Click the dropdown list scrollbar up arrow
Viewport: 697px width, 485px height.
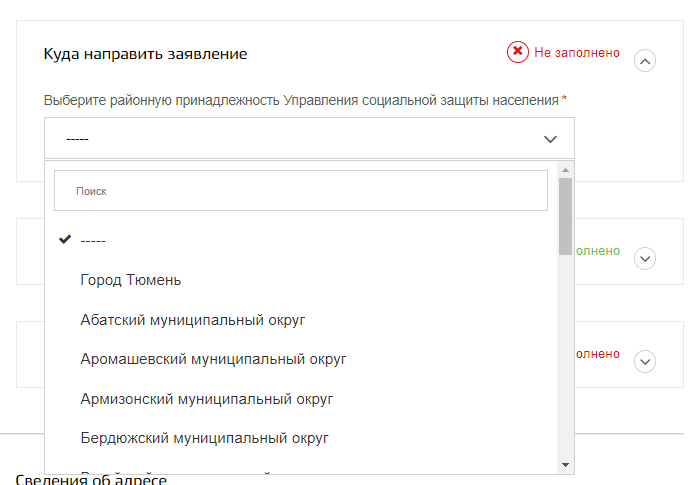click(565, 168)
